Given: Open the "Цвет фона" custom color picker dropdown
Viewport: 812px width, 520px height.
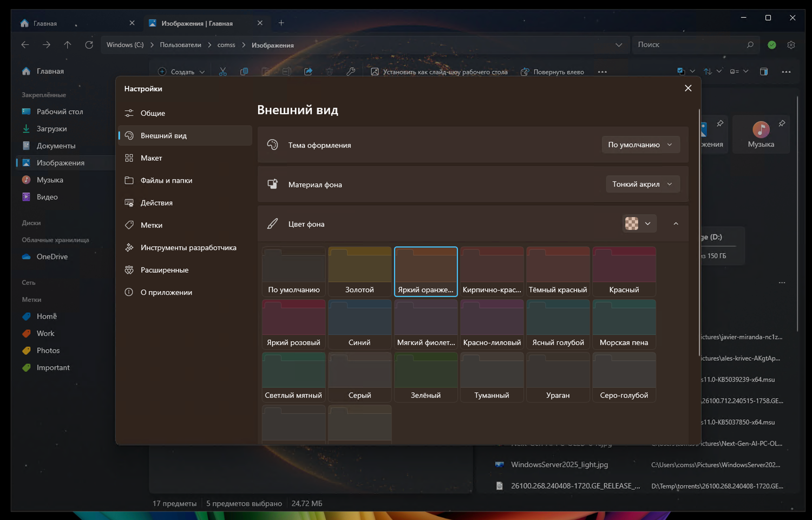Looking at the screenshot, I should coord(640,224).
